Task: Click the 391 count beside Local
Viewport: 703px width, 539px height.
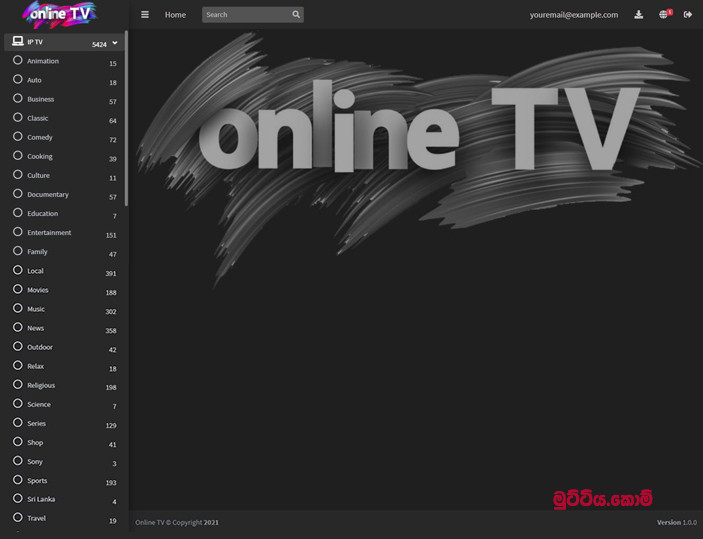Action: pos(111,273)
